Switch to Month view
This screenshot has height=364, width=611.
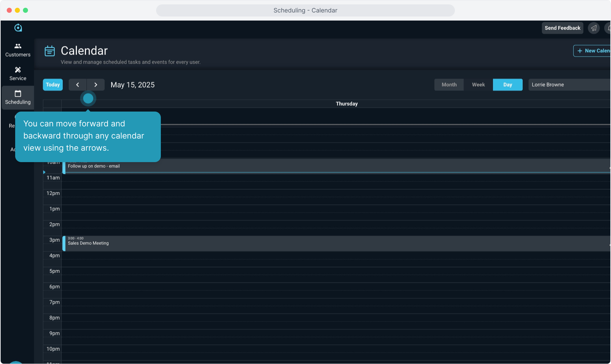(449, 85)
